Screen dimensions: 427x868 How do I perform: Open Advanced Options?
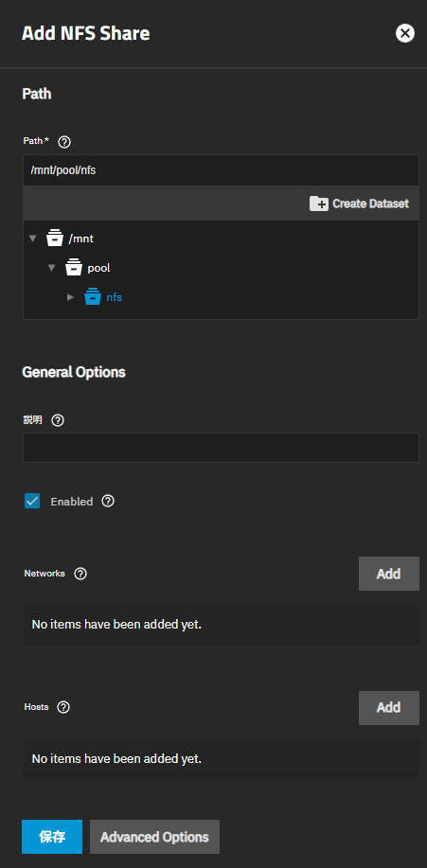point(154,837)
